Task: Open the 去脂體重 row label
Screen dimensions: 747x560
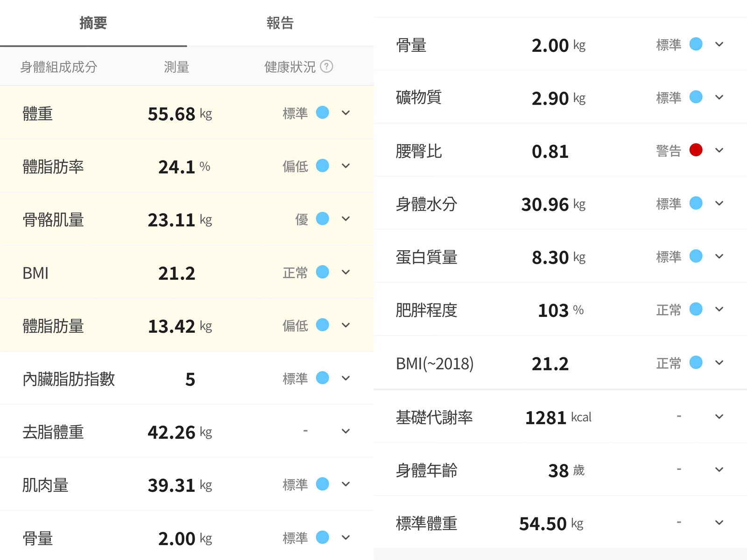Action: pos(53,432)
